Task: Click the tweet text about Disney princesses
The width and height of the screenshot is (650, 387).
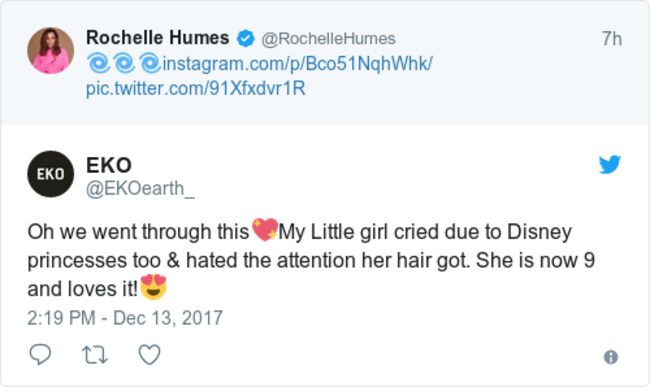Action: coord(311,260)
